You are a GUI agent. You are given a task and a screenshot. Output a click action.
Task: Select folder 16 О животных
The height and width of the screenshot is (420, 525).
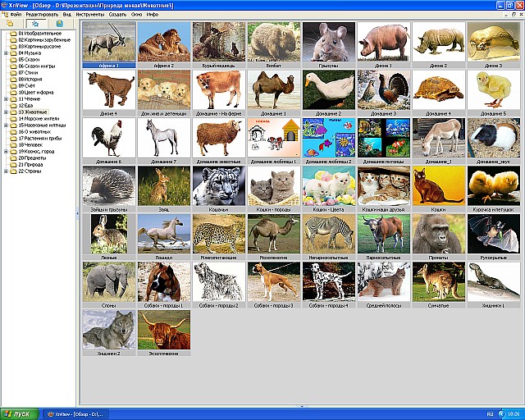[34, 131]
